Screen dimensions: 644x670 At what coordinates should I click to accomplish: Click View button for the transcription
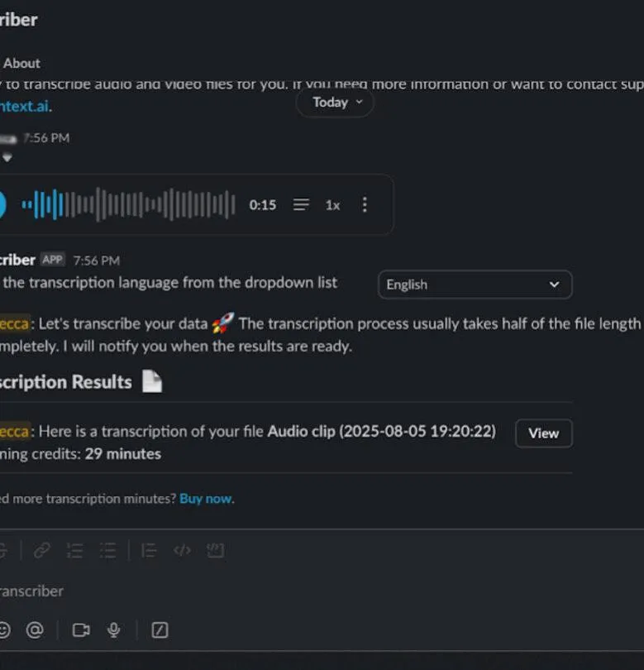click(x=544, y=433)
